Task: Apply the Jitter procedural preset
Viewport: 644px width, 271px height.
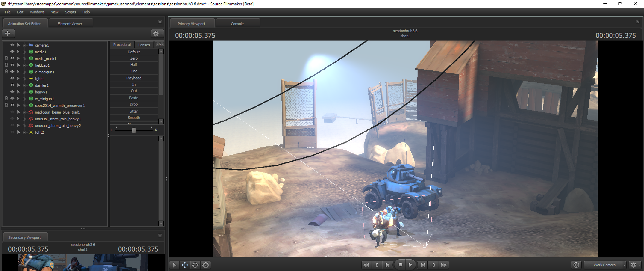Action: tap(134, 111)
